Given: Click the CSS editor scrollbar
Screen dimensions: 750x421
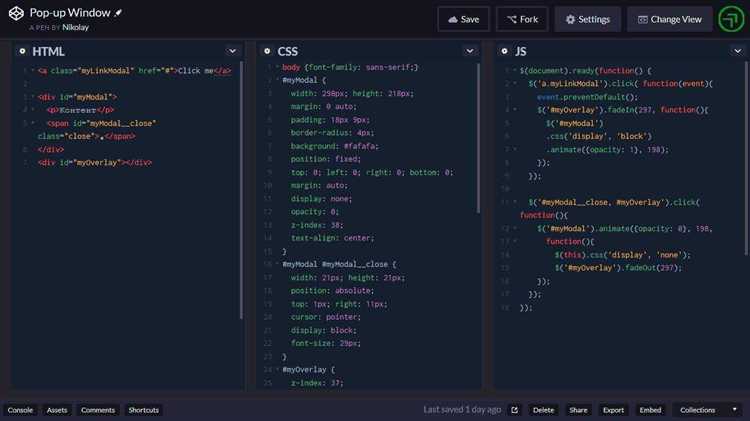Looking at the screenshot, I should point(478,138).
